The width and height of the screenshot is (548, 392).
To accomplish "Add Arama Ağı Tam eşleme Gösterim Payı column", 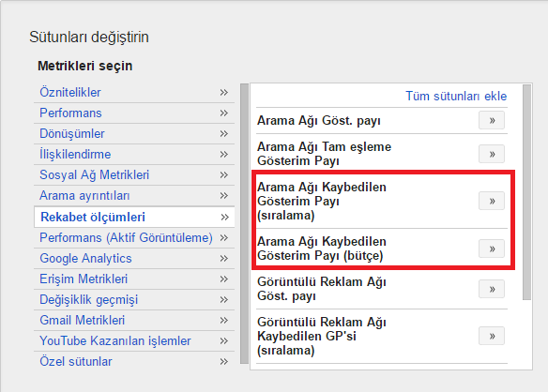I will 492,154.
